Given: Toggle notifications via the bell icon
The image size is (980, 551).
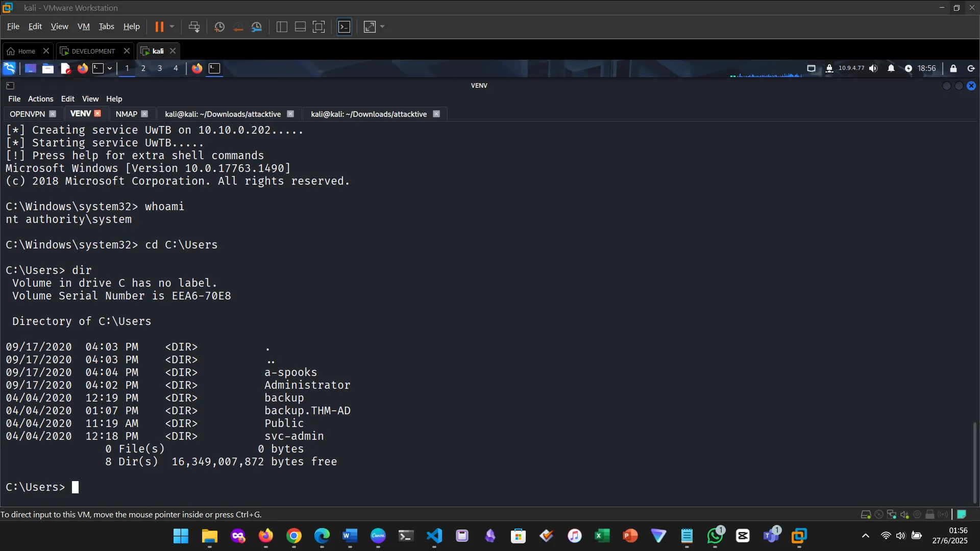Looking at the screenshot, I should click(x=891, y=68).
